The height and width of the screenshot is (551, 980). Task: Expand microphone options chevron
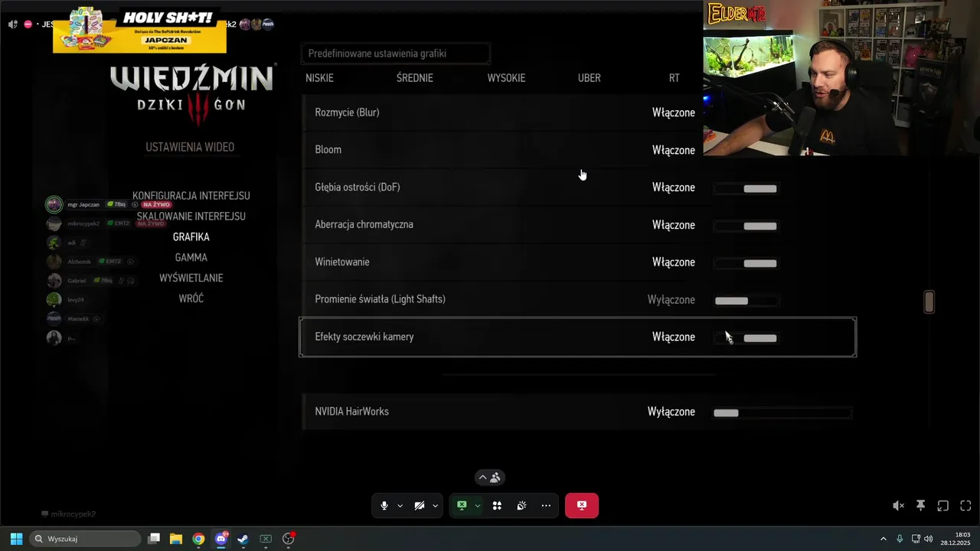(x=400, y=506)
